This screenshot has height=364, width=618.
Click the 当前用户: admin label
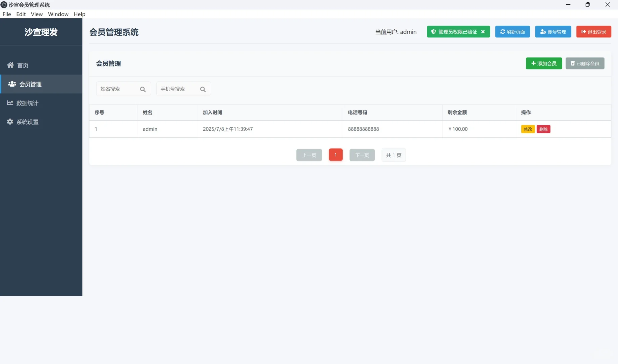[396, 32]
